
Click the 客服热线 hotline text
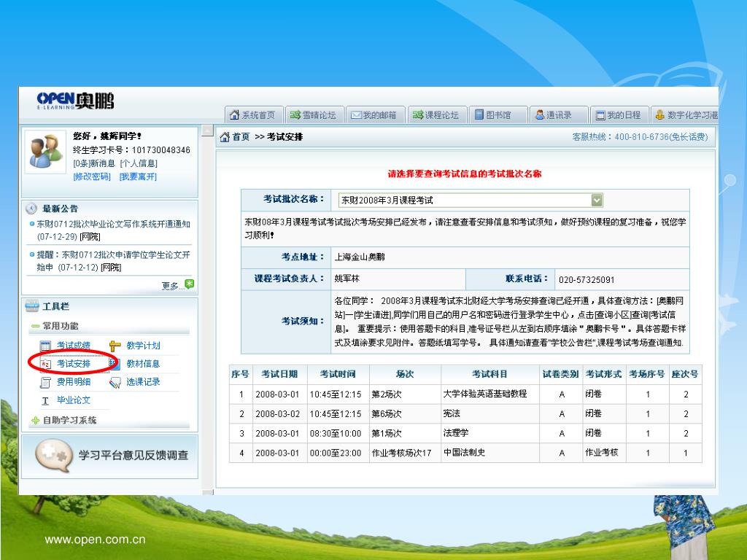click(640, 137)
